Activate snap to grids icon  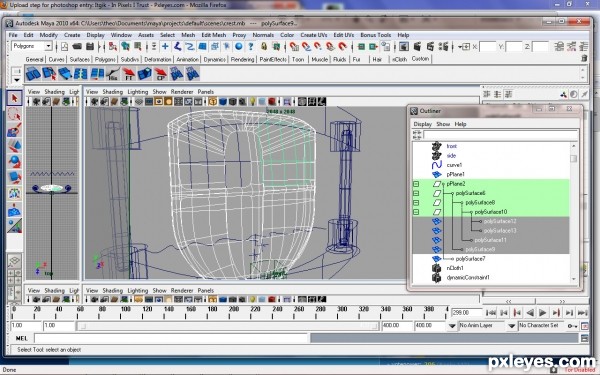coord(293,47)
